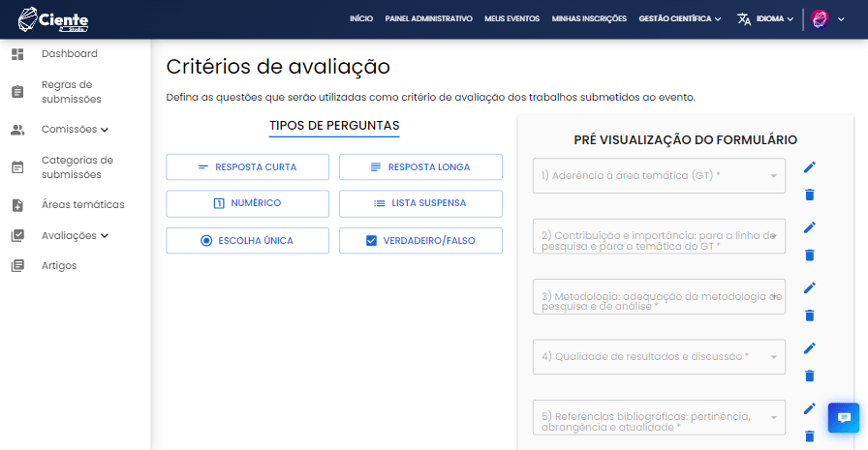Click the Regras de submissões clipboard icon
Viewport: 868px width, 450px height.
(x=17, y=92)
